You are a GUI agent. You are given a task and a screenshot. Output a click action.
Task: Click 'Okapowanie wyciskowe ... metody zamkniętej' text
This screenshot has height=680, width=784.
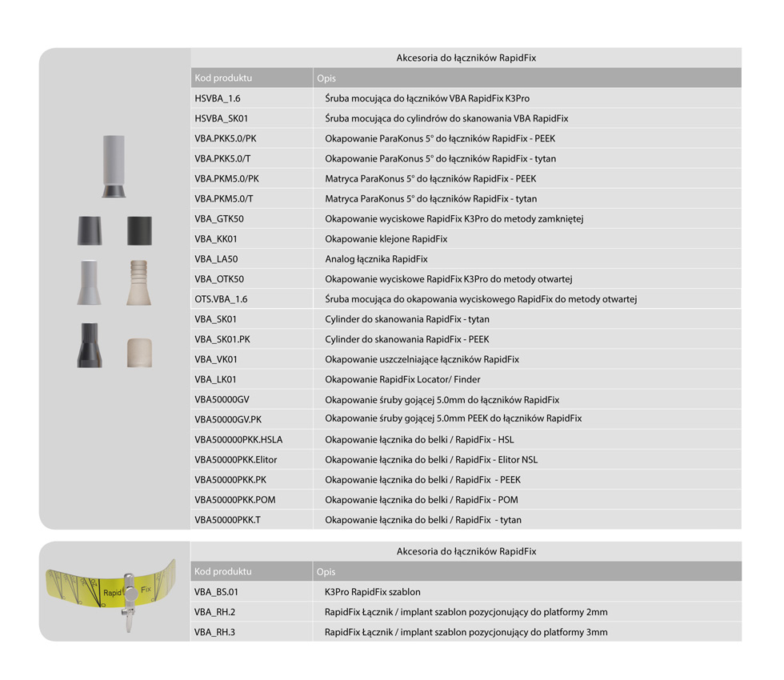pos(454,218)
